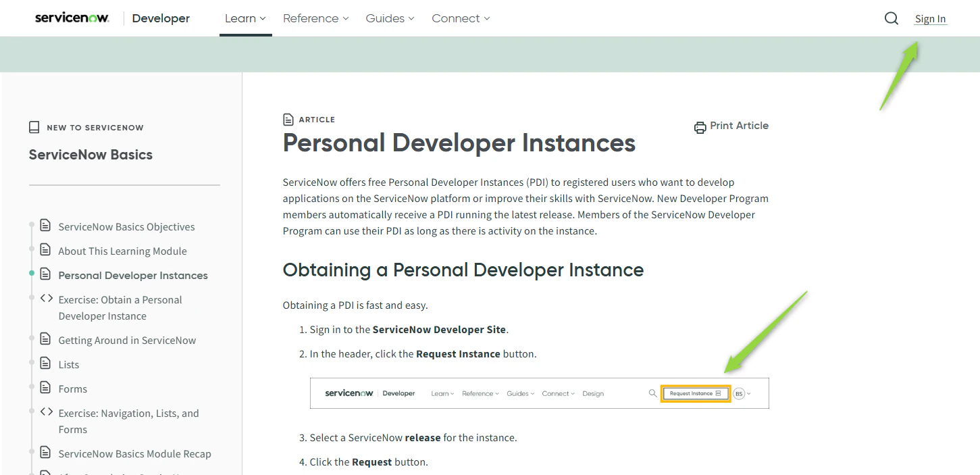Expand the Guides dropdown
This screenshot has height=475, width=980.
pos(389,18)
